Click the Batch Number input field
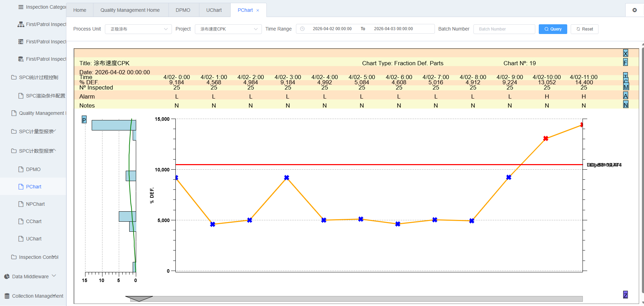This screenshot has width=644, height=306. tap(504, 29)
